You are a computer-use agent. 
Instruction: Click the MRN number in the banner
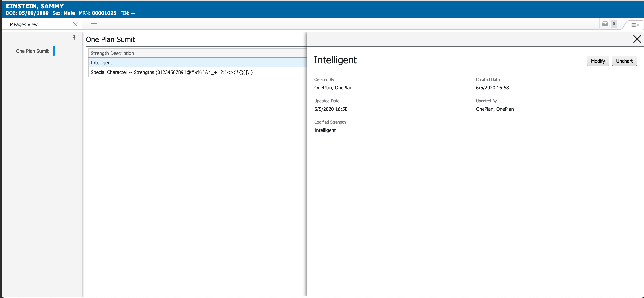[x=104, y=13]
